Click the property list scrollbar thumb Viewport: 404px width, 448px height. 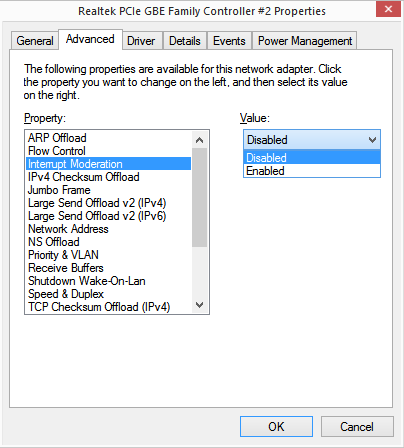tap(199, 198)
